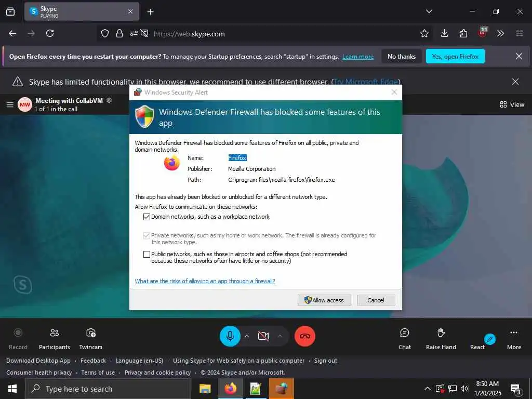Close the Skype tab
Image resolution: width=532 pixels, height=399 pixels.
coord(130,11)
